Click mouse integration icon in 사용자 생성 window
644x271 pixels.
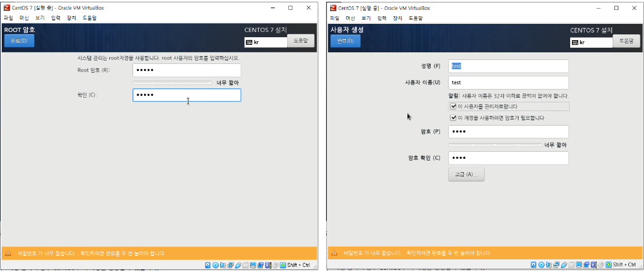coord(602,265)
